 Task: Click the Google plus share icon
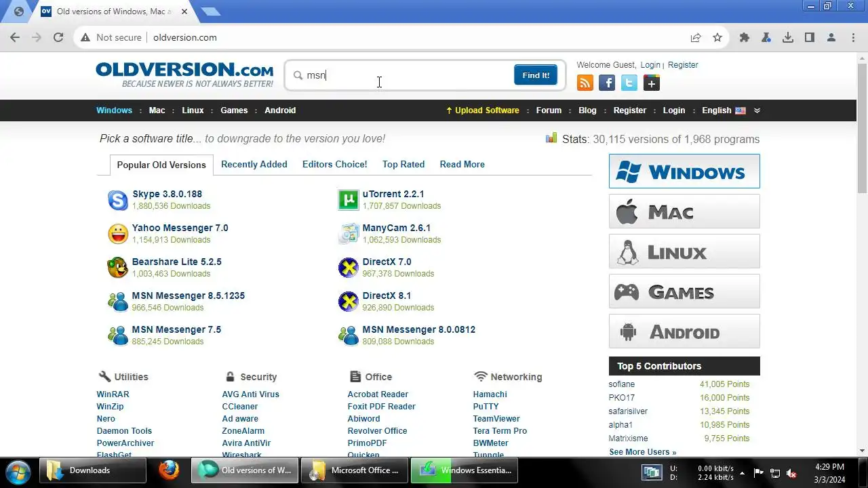coord(652,83)
